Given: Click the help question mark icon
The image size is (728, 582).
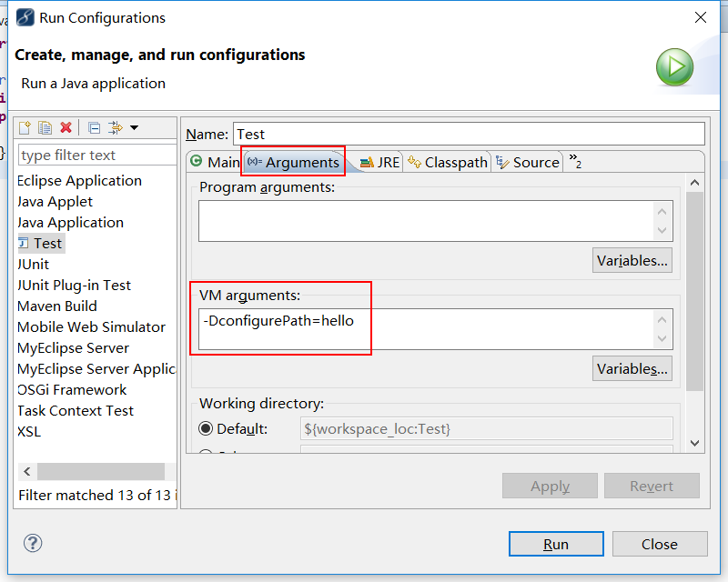Looking at the screenshot, I should coord(33,543).
